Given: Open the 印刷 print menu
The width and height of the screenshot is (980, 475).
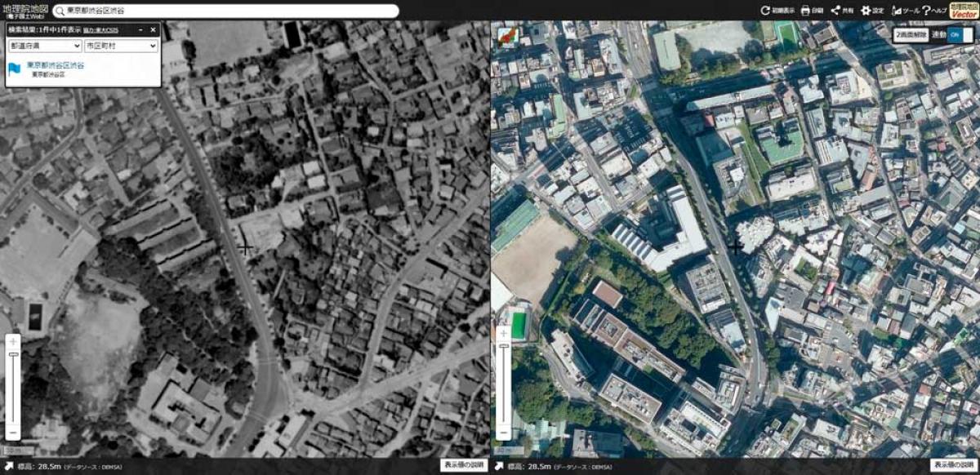Looking at the screenshot, I should tap(813, 11).
